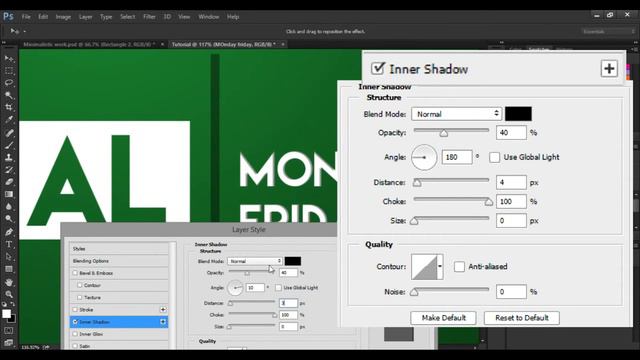Click the plus icon beside enlarged Inner Shadow title
The width and height of the screenshot is (640, 360).
tap(609, 69)
